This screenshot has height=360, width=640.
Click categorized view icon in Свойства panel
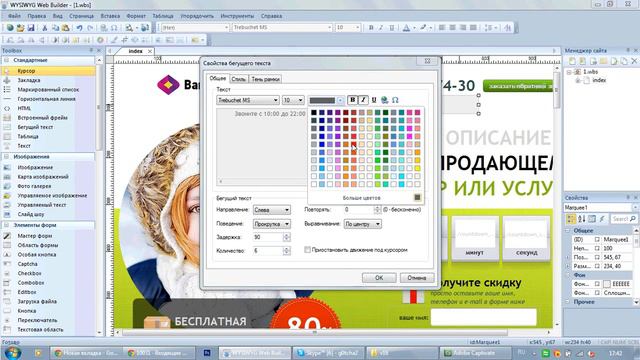(571, 219)
